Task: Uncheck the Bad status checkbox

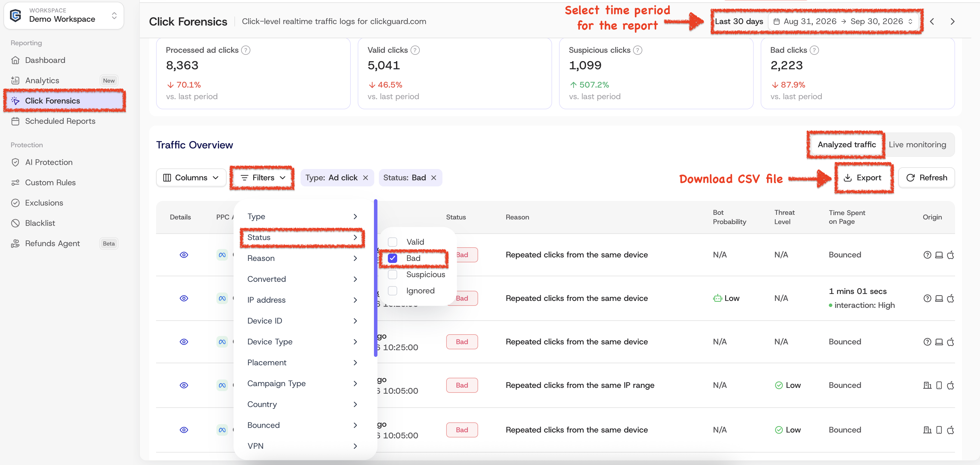Action: click(x=393, y=258)
